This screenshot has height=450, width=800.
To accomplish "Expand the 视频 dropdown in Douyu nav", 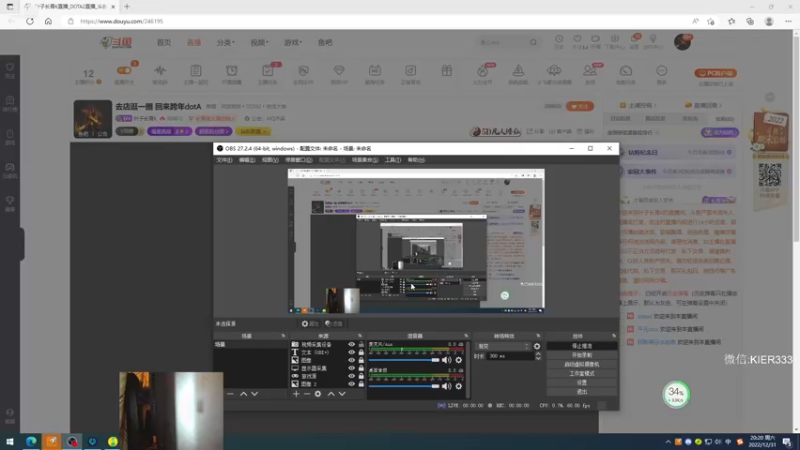I will (259, 42).
